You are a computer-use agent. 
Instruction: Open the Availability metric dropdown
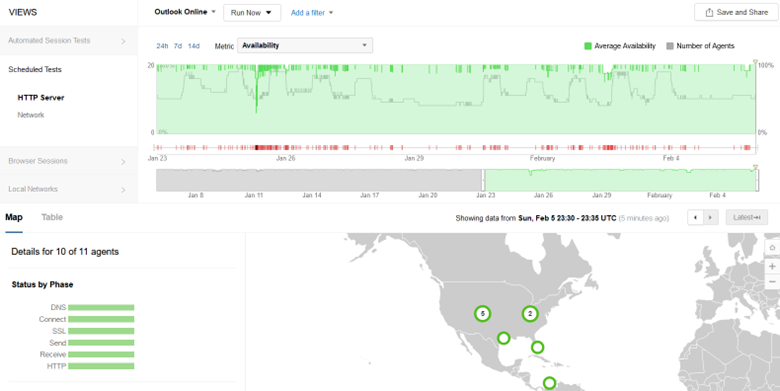click(305, 45)
